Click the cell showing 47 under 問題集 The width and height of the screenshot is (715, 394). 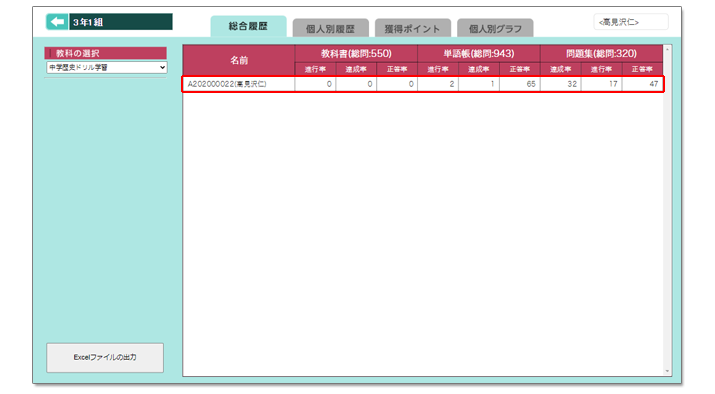point(642,84)
